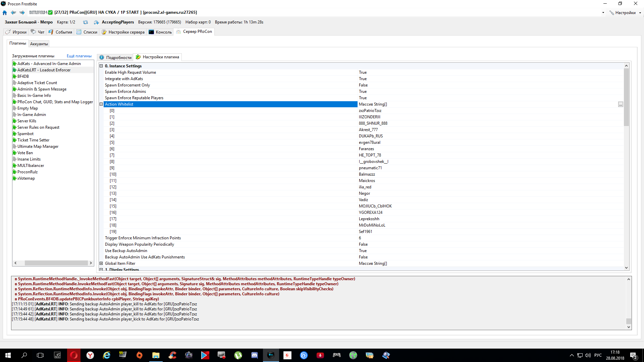644x362 pixels.
Task: Click the map refresh icon beside Карта
Action: [x=86, y=22]
